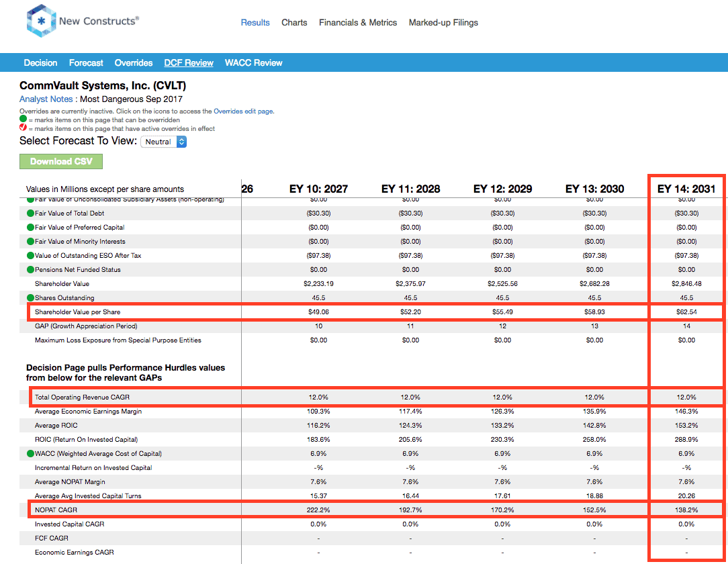The image size is (728, 564).
Task: Switch to the Forecast tab
Action: (x=86, y=62)
